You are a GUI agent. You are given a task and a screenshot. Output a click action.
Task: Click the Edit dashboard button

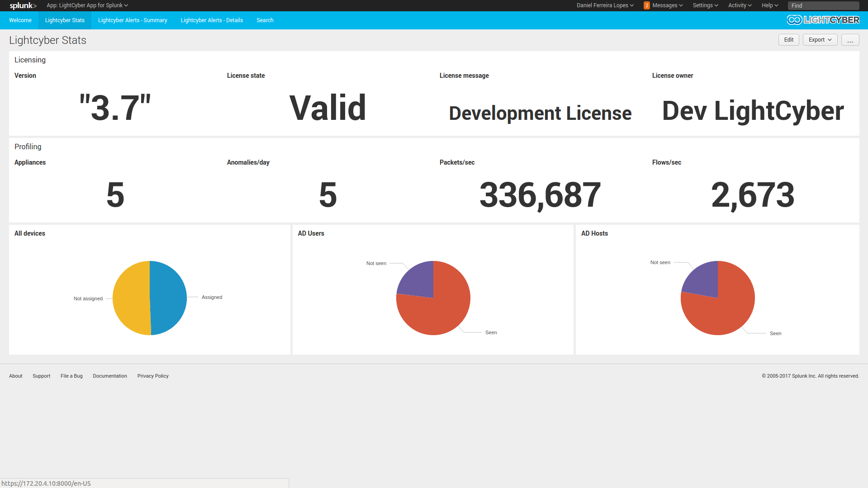(x=788, y=40)
